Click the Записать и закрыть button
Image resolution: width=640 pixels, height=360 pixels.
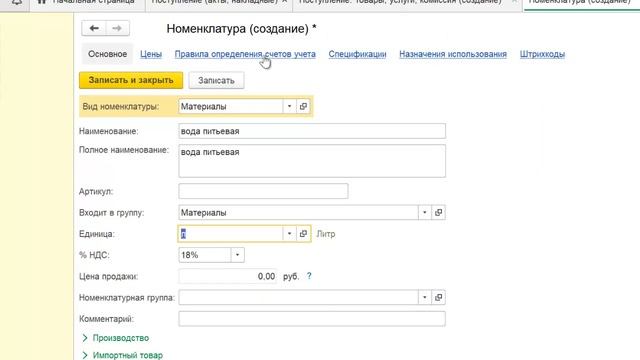[131, 80]
